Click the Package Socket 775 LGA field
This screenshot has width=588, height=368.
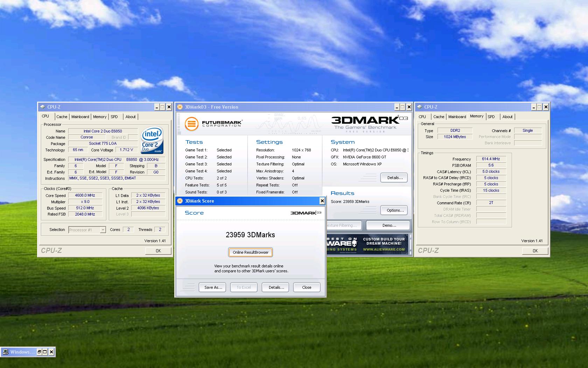(103, 144)
